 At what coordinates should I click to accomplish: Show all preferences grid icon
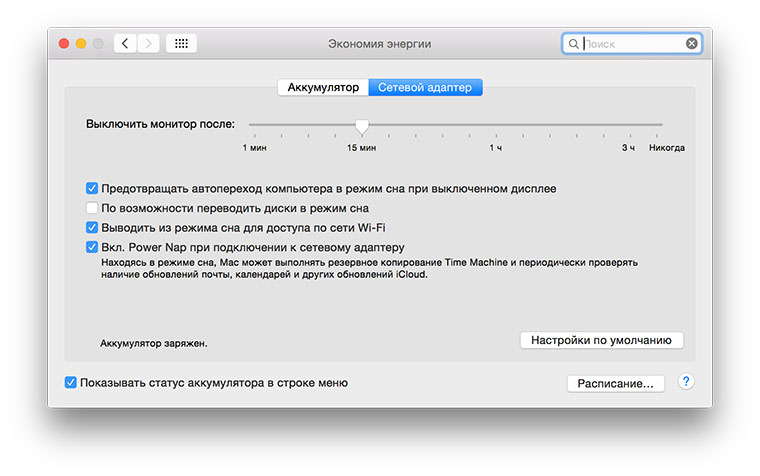click(x=181, y=44)
